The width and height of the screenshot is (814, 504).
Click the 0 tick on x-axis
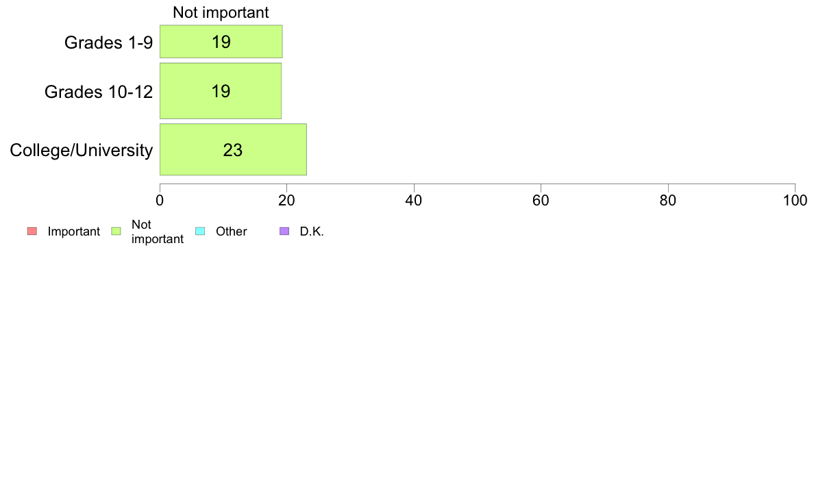(160, 201)
